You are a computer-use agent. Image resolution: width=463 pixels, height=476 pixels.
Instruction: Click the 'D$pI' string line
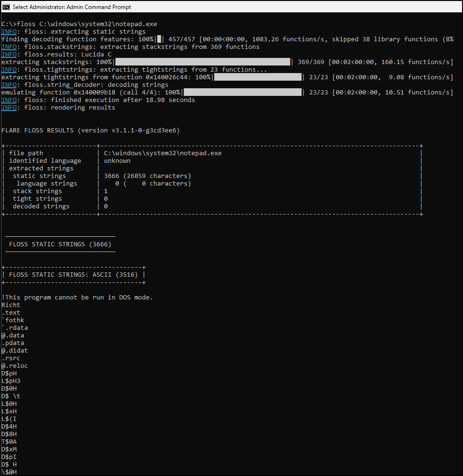pos(9,457)
